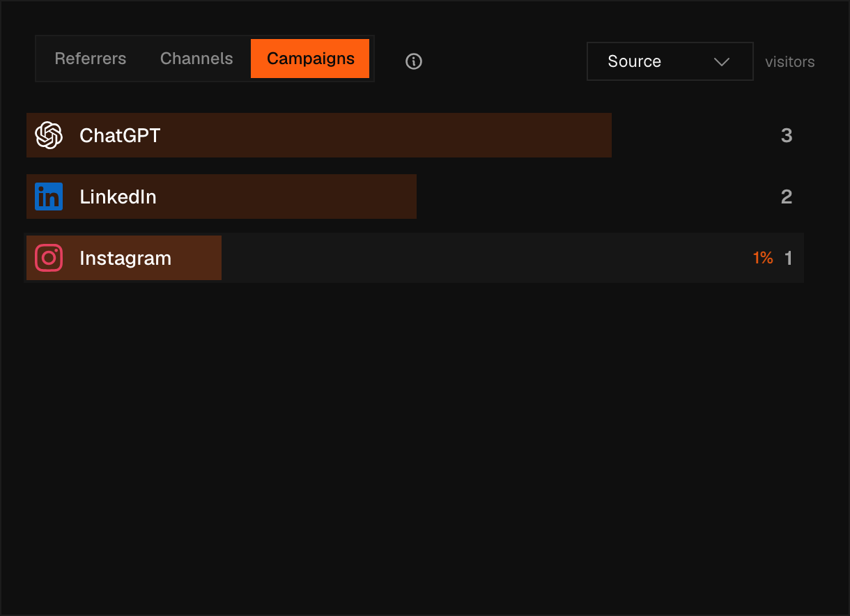
Task: Click the Instagram source label
Action: tap(125, 259)
